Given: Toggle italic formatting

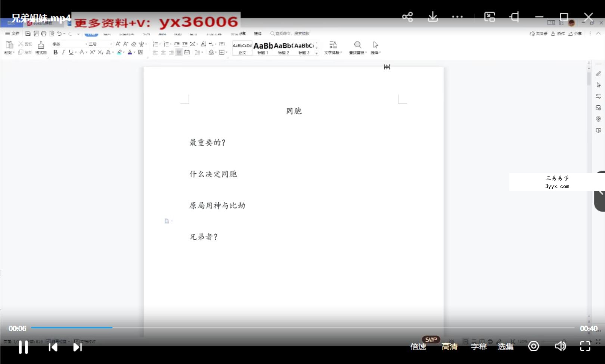Looking at the screenshot, I should coord(63,52).
